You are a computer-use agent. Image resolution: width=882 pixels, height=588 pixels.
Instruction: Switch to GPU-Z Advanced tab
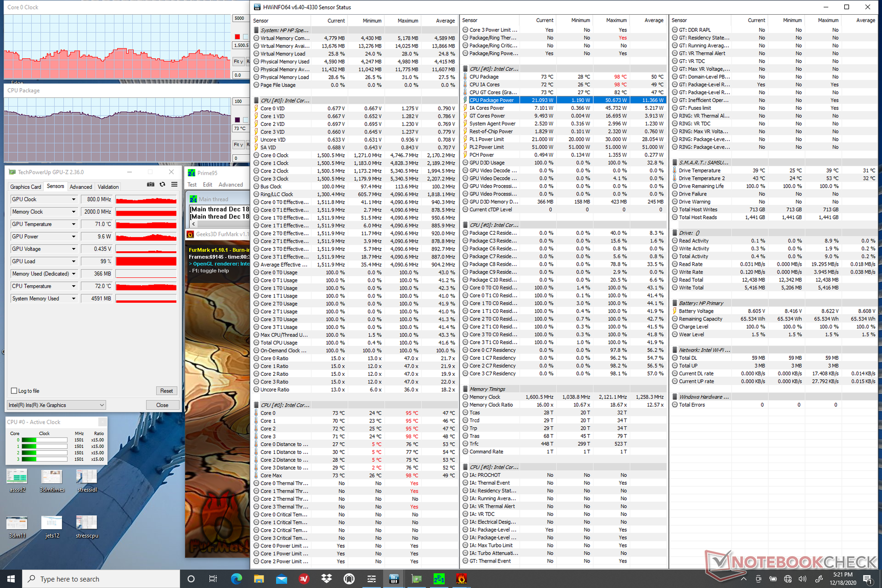(x=81, y=187)
